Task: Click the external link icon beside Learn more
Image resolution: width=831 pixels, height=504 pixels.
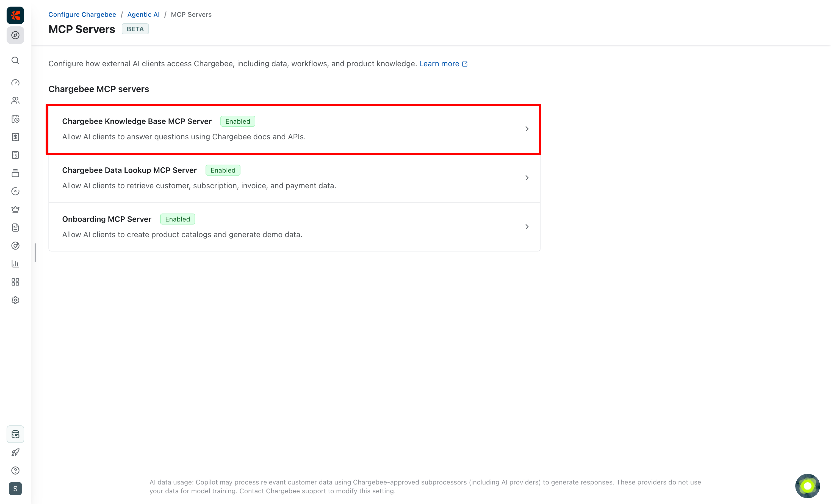Action: pos(465,64)
